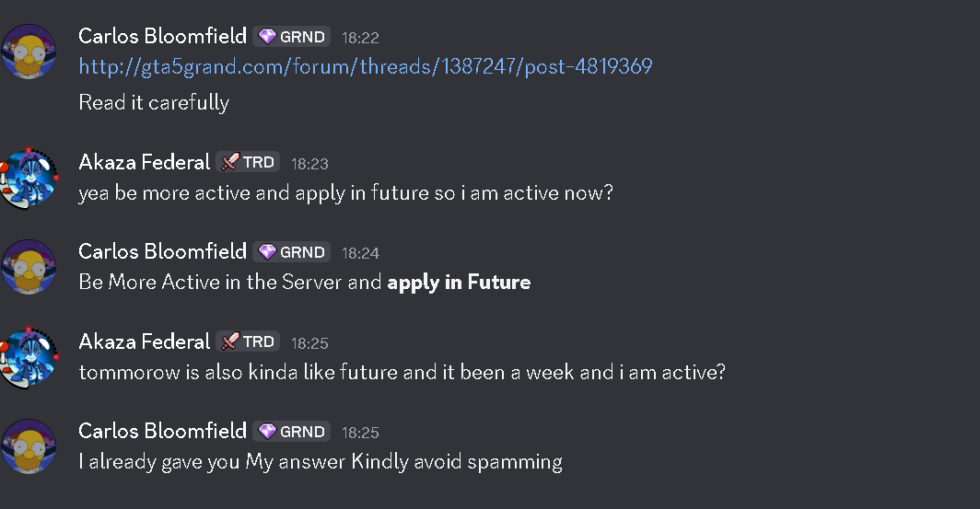The image size is (980, 509).
Task: Click Akaza Federal's avatar on the 18:25 message
Action: point(29,358)
